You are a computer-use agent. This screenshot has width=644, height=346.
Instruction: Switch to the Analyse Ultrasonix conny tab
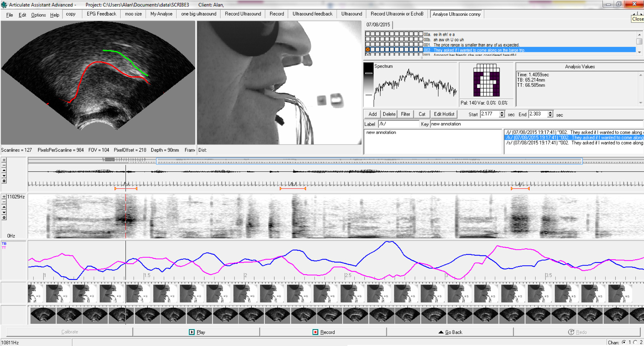(456, 14)
